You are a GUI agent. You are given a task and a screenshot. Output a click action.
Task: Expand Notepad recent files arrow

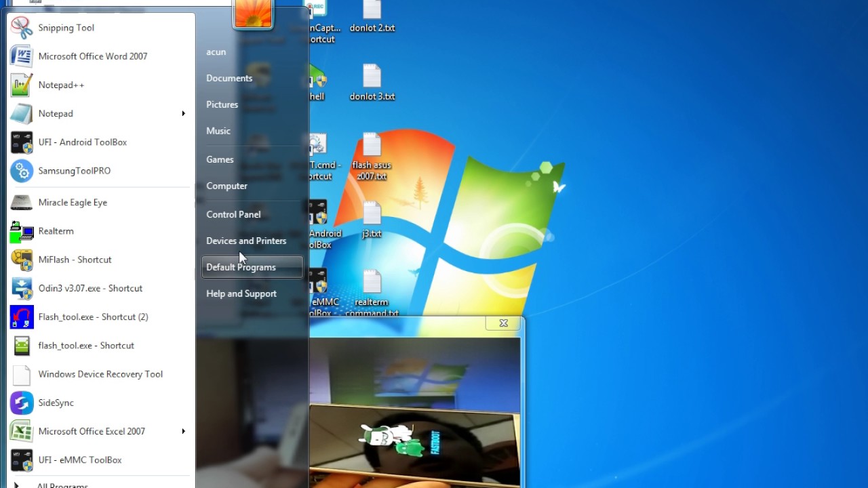[183, 113]
